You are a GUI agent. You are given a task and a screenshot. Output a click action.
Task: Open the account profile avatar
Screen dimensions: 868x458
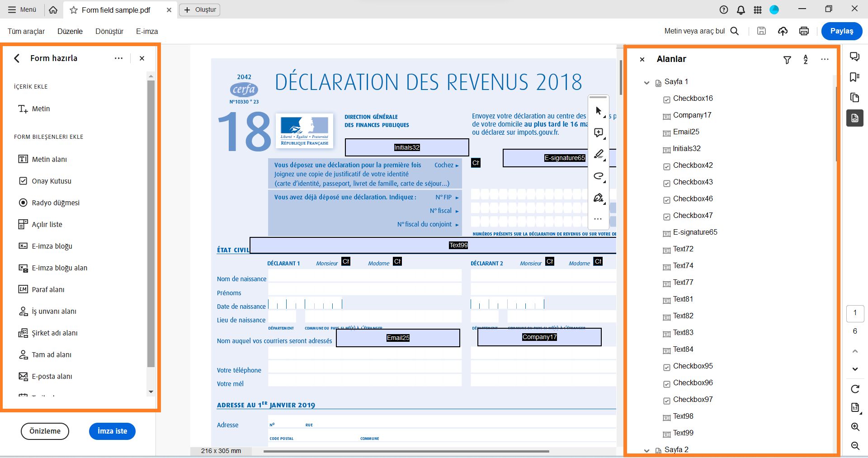[x=774, y=10]
